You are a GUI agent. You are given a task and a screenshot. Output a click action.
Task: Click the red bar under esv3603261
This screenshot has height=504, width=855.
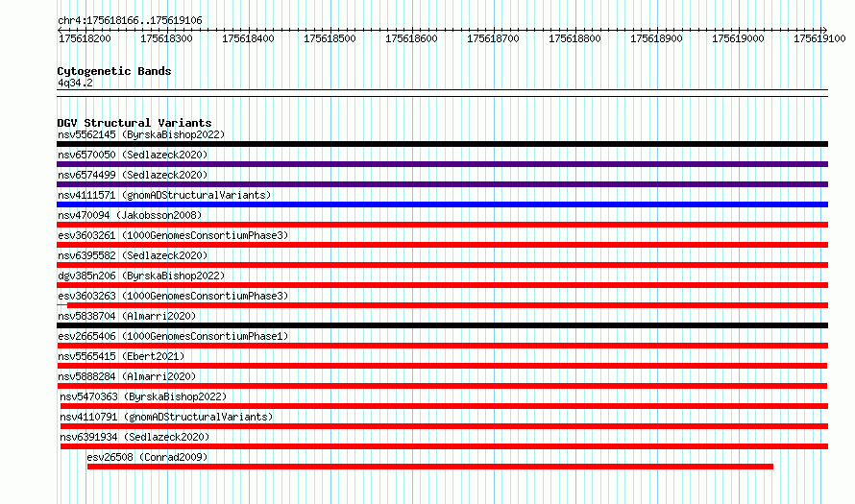442,245
